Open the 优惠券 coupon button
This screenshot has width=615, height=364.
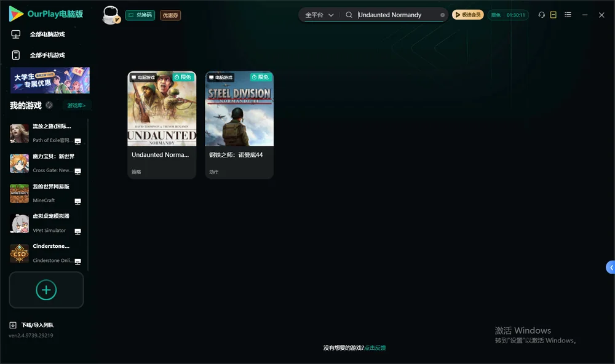pos(170,15)
